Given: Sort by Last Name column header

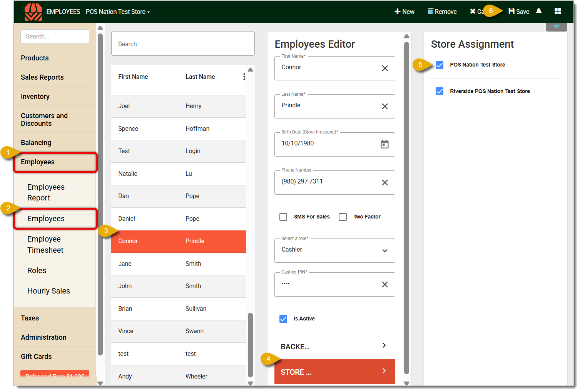Looking at the screenshot, I should [x=200, y=77].
